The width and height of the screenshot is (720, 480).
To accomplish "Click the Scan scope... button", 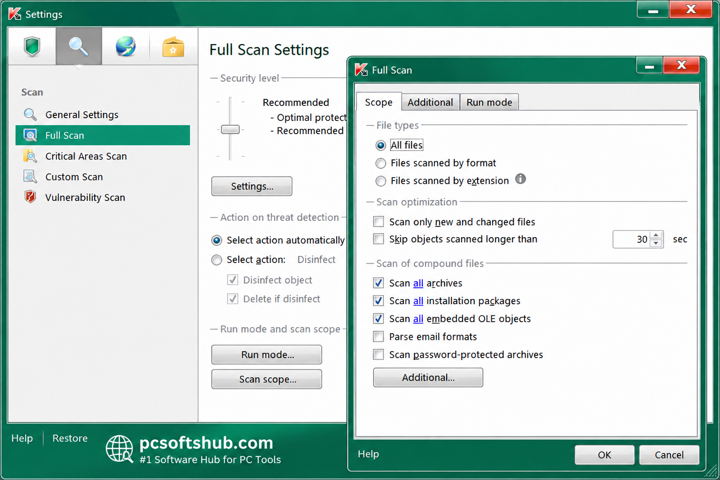I will click(267, 379).
